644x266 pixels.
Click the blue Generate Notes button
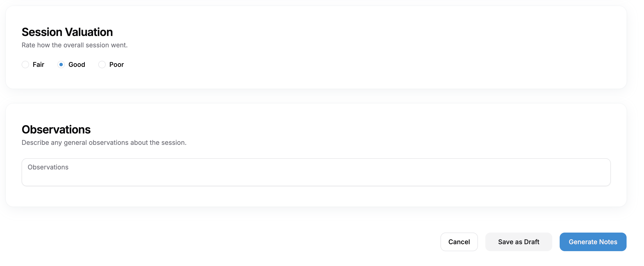coord(593,242)
